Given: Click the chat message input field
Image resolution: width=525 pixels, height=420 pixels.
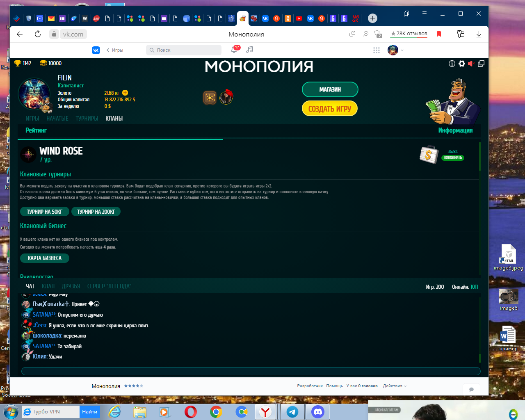Looking at the screenshot, I should (x=251, y=371).
